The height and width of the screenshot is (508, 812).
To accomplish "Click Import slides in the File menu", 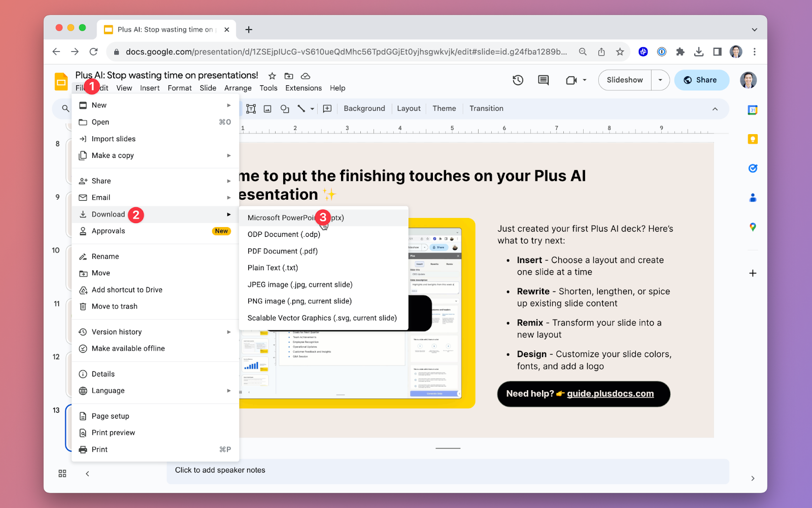I will (155, 139).
